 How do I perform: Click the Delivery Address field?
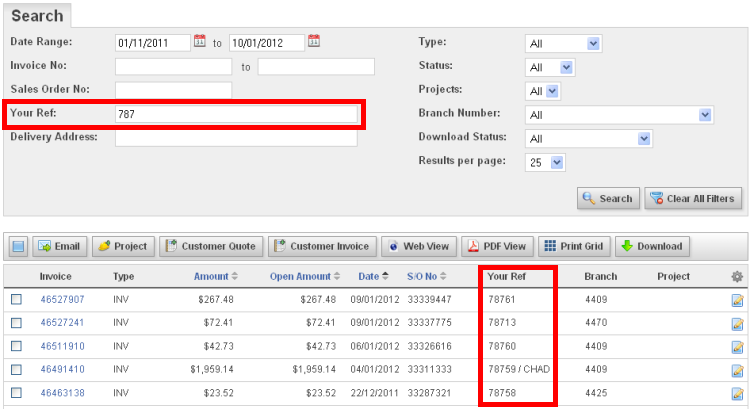point(236,138)
